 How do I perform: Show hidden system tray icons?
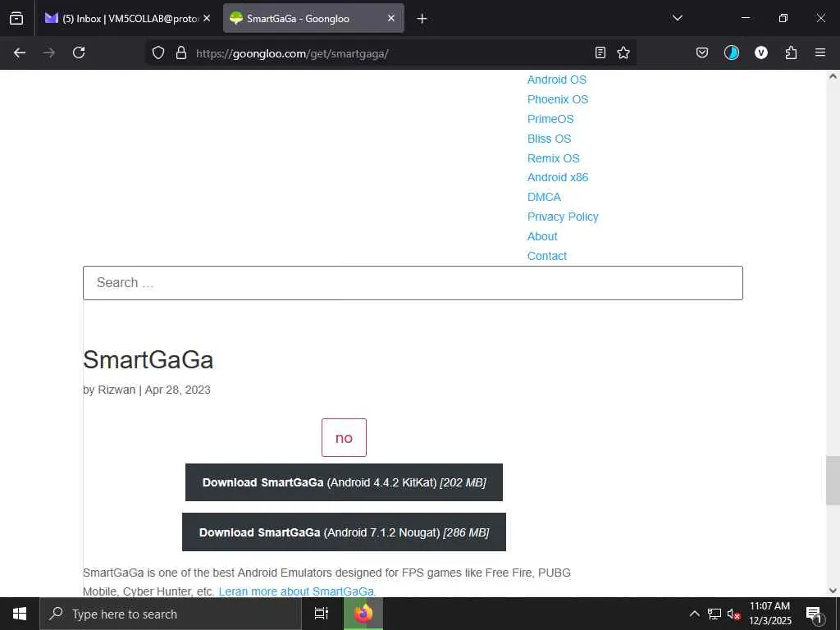[x=694, y=614]
